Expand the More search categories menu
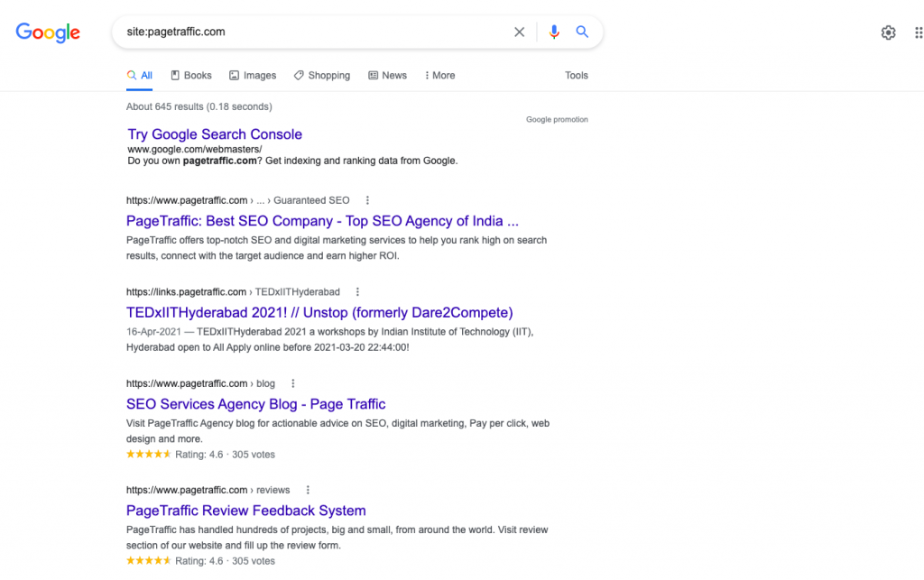The height and width of the screenshot is (580, 924). click(439, 75)
